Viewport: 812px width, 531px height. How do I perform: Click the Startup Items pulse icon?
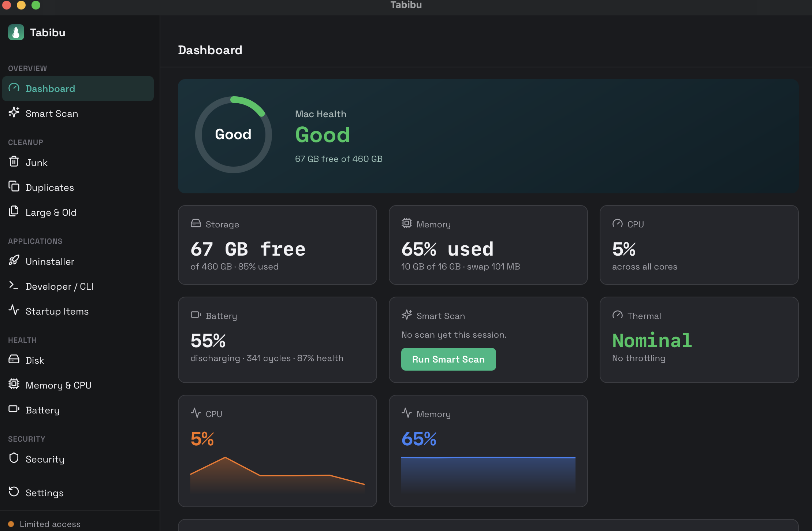tap(14, 310)
